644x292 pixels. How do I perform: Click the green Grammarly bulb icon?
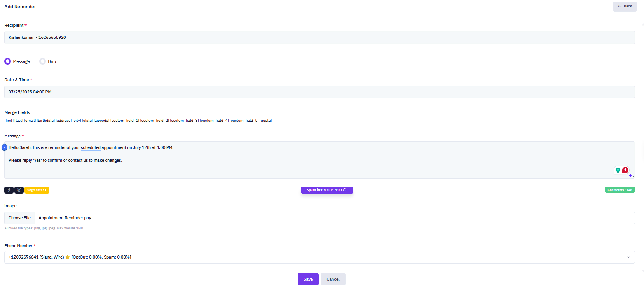(x=618, y=170)
